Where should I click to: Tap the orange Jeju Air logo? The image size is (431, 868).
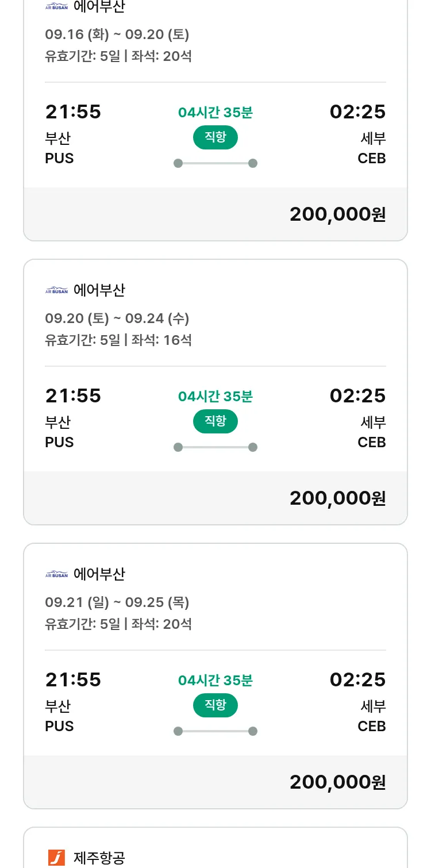tap(56, 858)
